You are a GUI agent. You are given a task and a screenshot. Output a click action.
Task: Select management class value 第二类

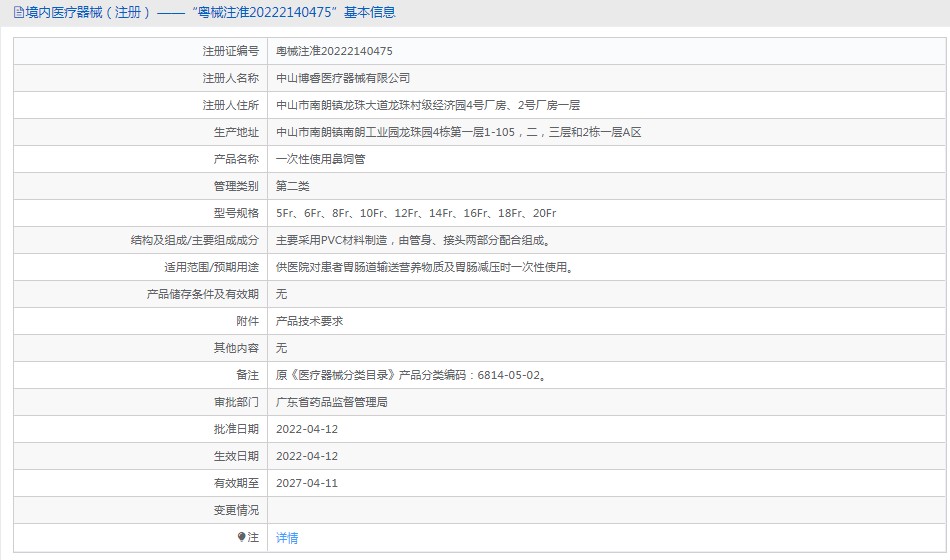pyautogui.click(x=293, y=186)
